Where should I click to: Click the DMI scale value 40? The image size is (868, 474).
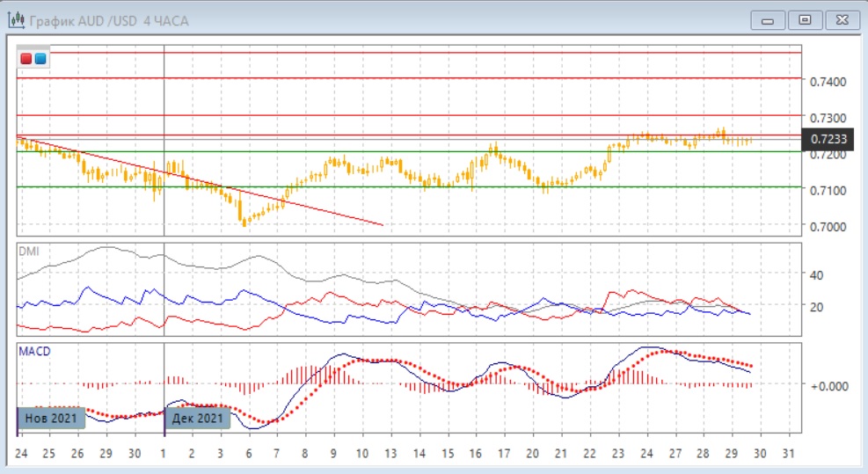click(x=815, y=275)
